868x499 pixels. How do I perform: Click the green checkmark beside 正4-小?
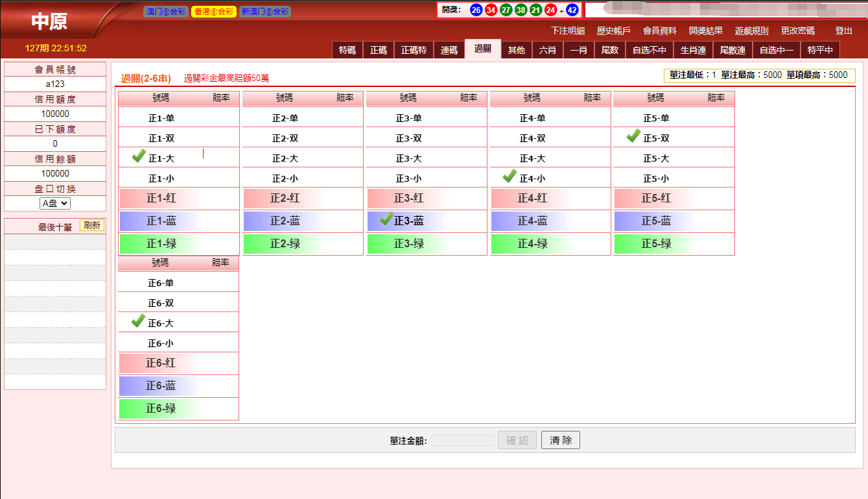[510, 176]
